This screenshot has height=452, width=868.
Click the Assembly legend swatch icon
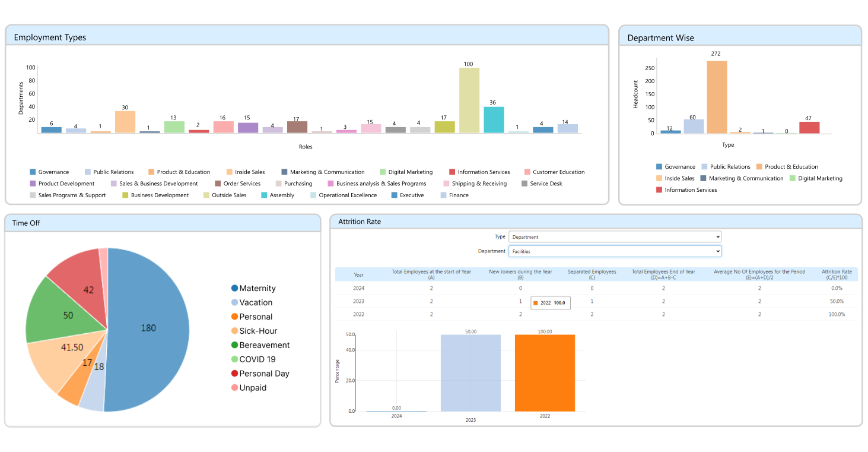coord(264,195)
